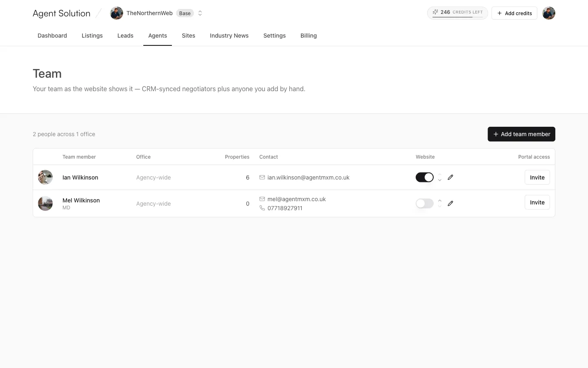Click Agency-wide in Ian Wilkinson's row

pos(154,177)
